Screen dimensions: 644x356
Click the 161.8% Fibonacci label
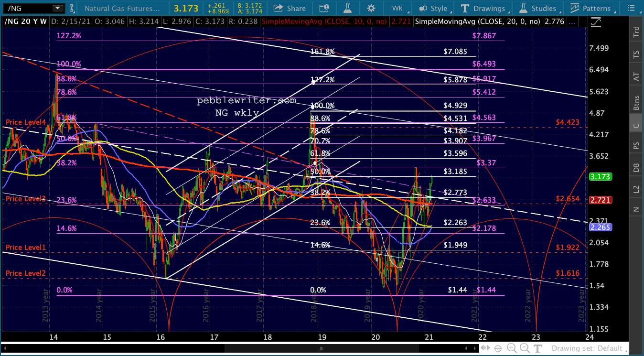tap(322, 52)
